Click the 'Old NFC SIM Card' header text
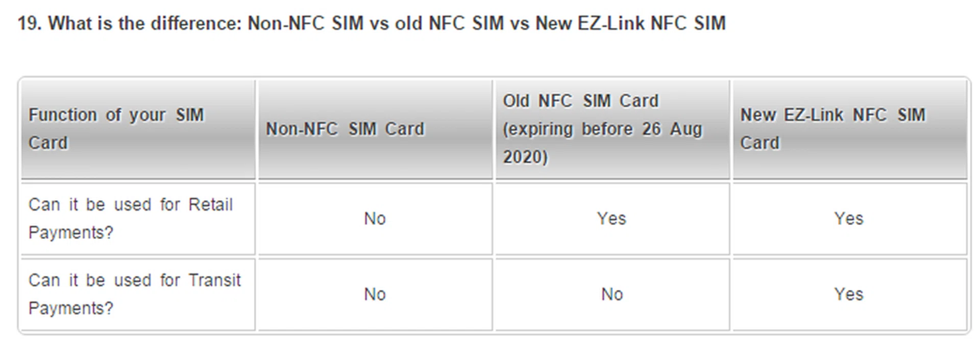Image resolution: width=980 pixels, height=346 pixels. [x=580, y=101]
